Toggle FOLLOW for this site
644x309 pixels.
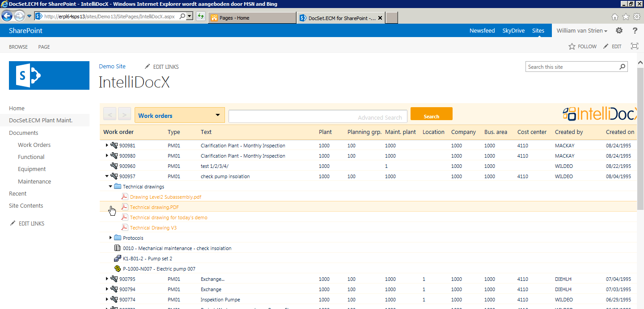[x=582, y=46]
